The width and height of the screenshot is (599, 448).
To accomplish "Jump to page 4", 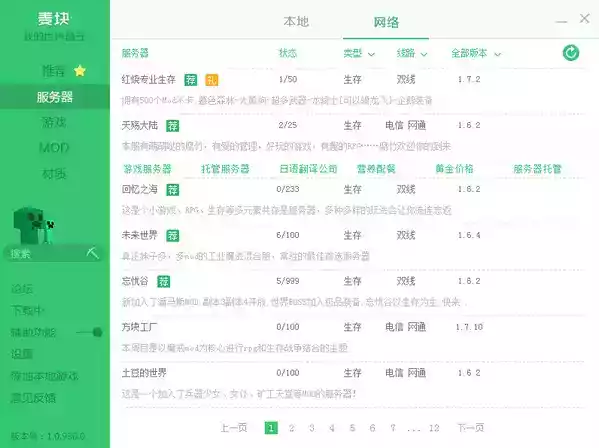I will point(332,428).
